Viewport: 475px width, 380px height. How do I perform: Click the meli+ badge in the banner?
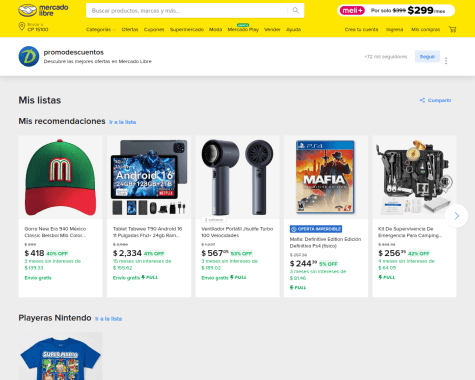[352, 11]
